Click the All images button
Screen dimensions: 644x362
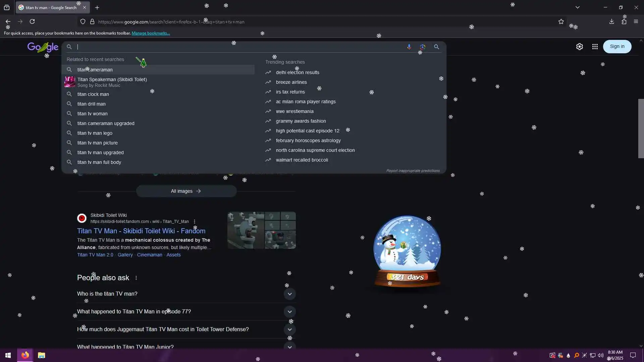[x=186, y=191]
